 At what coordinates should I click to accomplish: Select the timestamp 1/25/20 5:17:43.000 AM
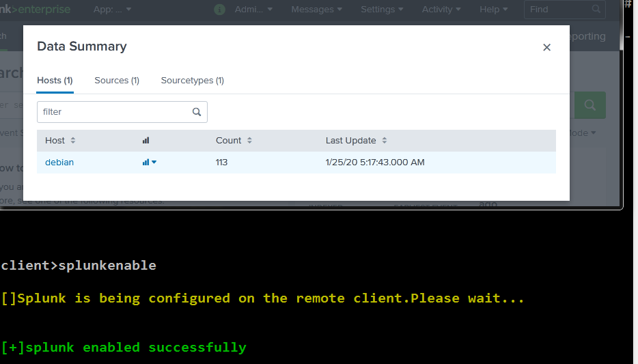(x=375, y=163)
